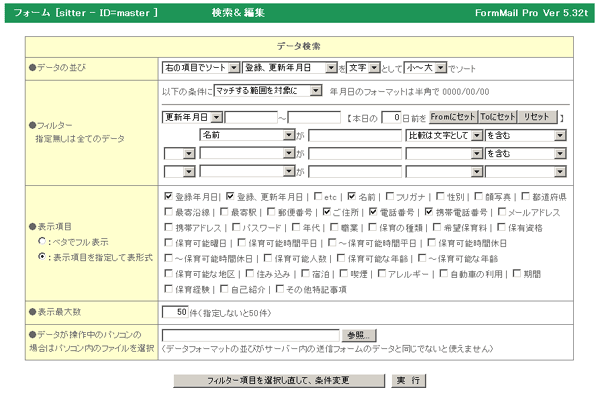Tick the 自己紹介 checkbox
The width and height of the screenshot is (600, 398).
point(224,289)
